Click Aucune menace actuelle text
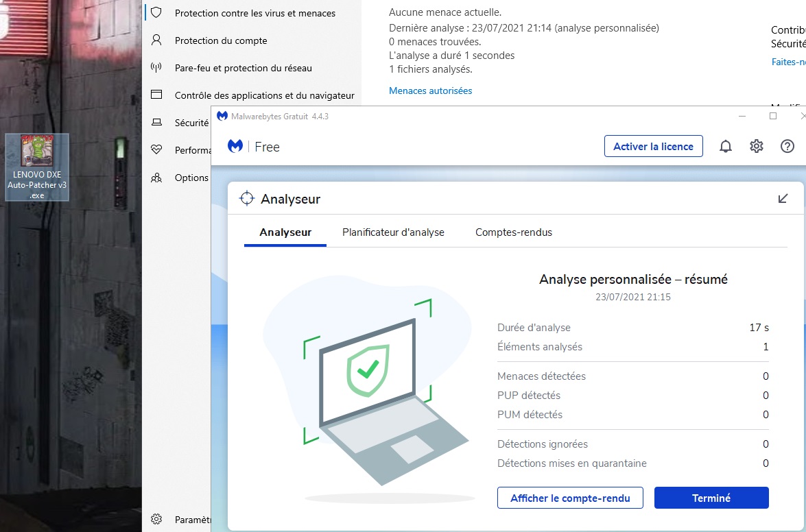Image resolution: width=806 pixels, height=532 pixels. tap(445, 12)
